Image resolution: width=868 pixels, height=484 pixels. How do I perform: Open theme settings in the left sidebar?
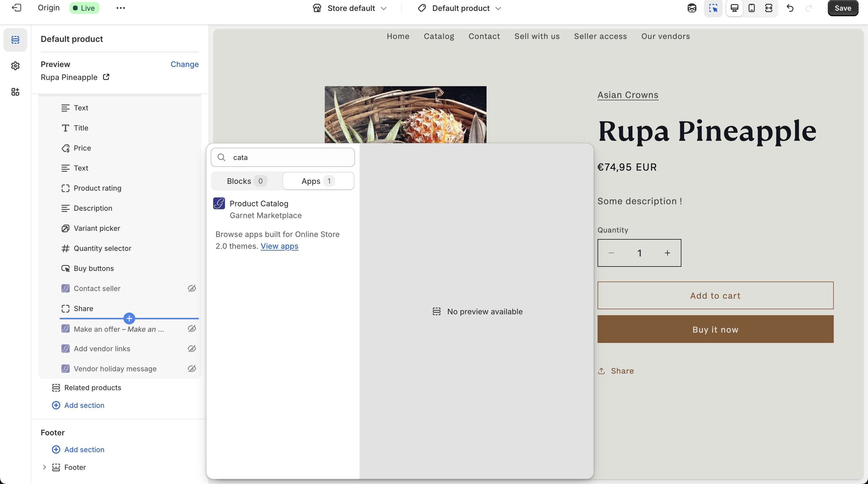(x=15, y=66)
